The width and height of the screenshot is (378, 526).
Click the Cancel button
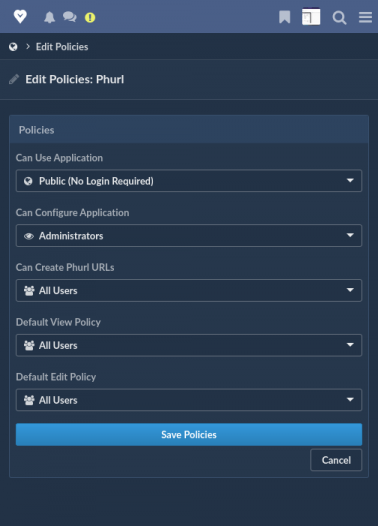[x=336, y=460]
